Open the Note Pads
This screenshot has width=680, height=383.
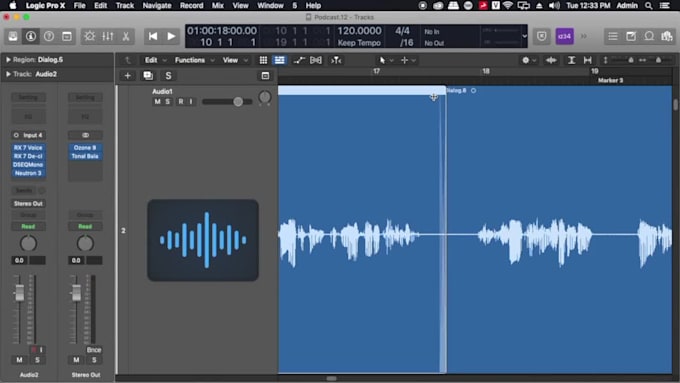point(631,36)
